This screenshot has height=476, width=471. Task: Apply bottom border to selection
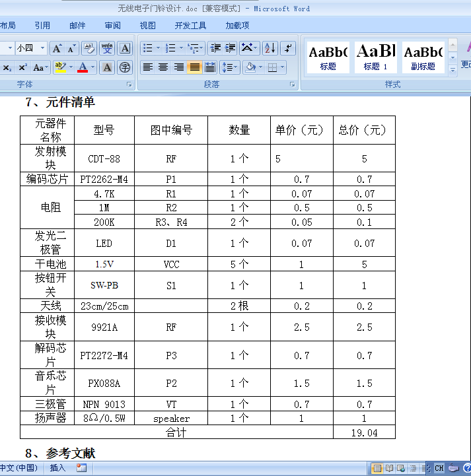(272, 67)
